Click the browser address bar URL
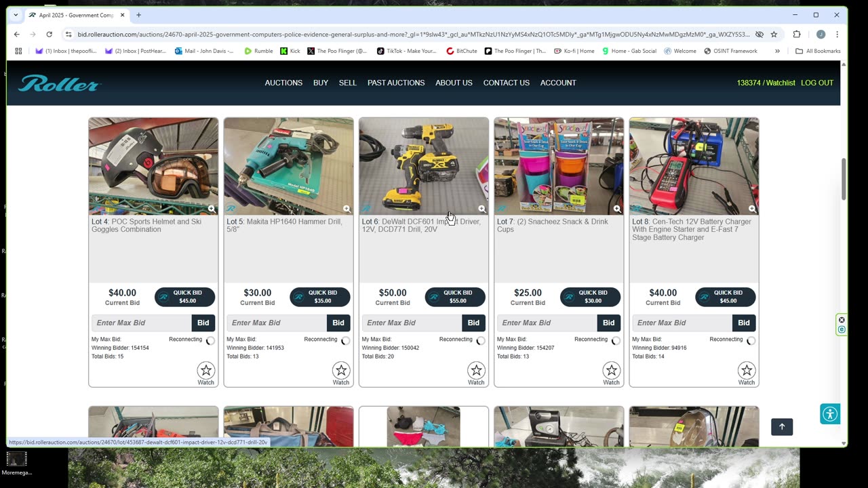This screenshot has height=488, width=868. click(x=414, y=34)
